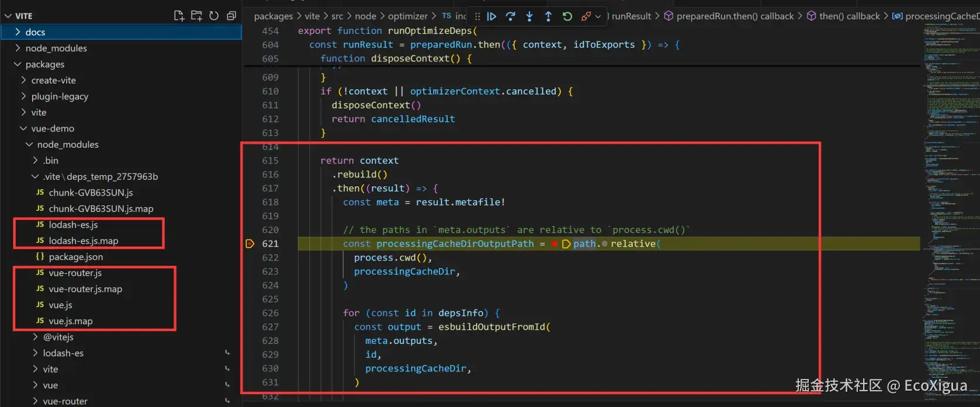Click 'esbuildOutputFromId' on line 627
980x407 pixels.
[491, 327]
